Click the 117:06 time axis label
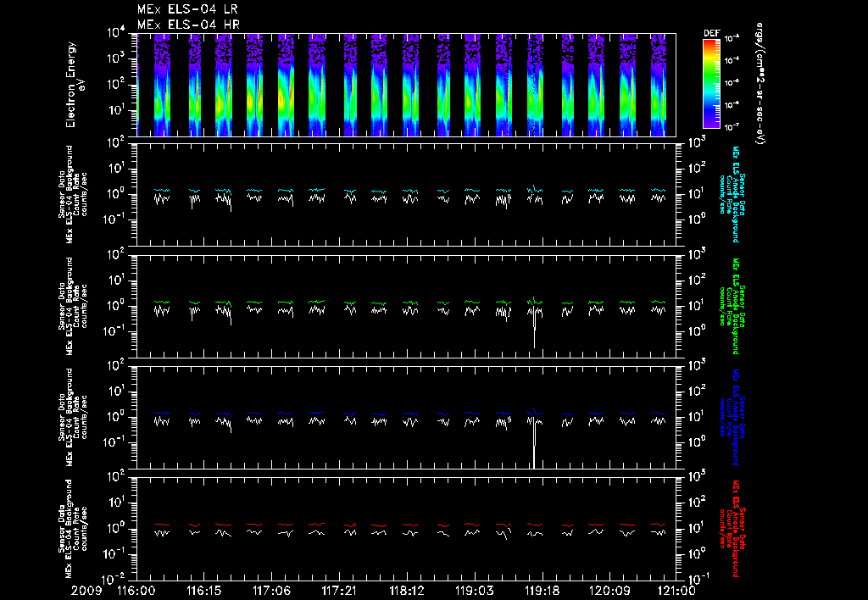868x600 pixels. point(272,592)
